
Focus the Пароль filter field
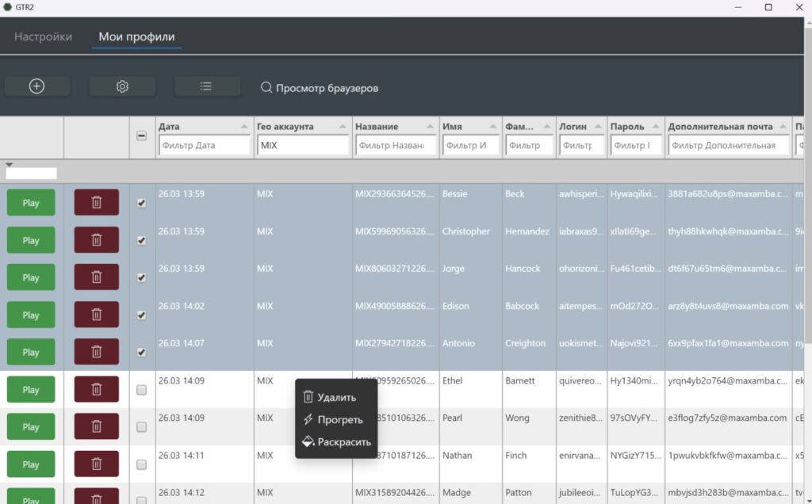pyautogui.click(x=636, y=145)
